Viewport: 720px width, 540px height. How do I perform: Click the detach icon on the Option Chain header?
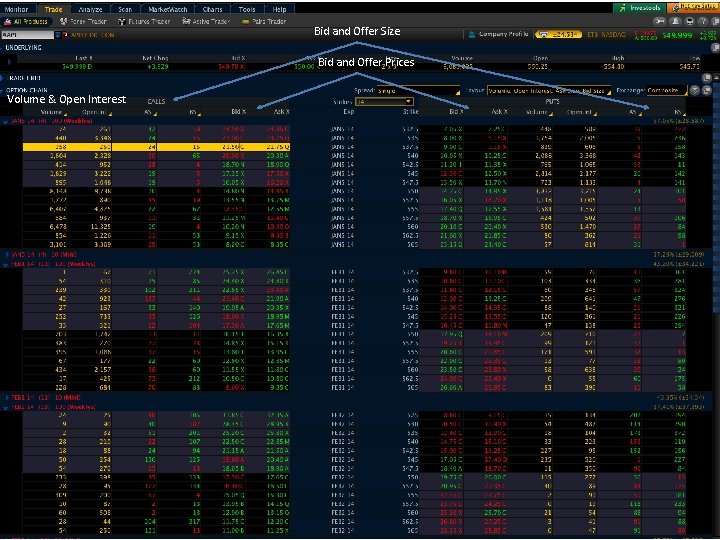[x=707, y=90]
